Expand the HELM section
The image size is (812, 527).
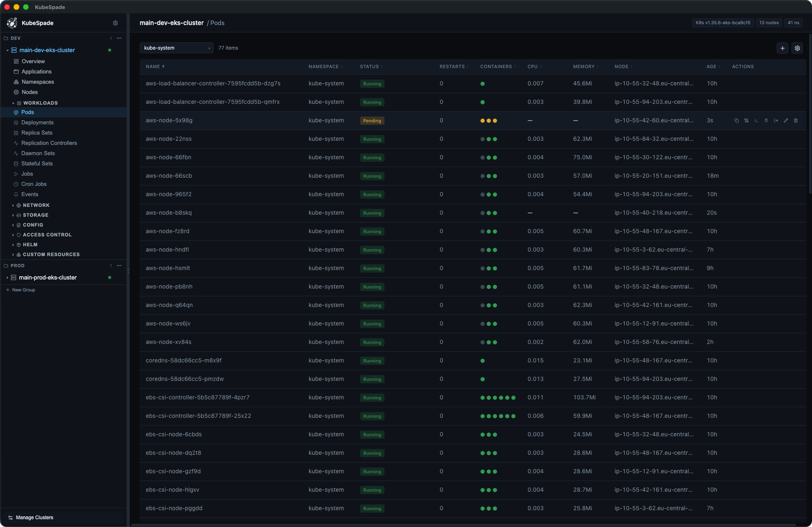(13, 245)
